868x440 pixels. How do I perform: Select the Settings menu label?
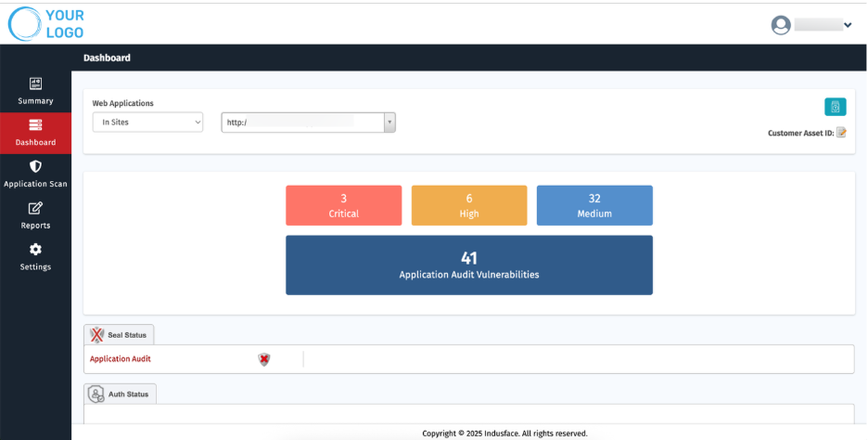coord(35,267)
